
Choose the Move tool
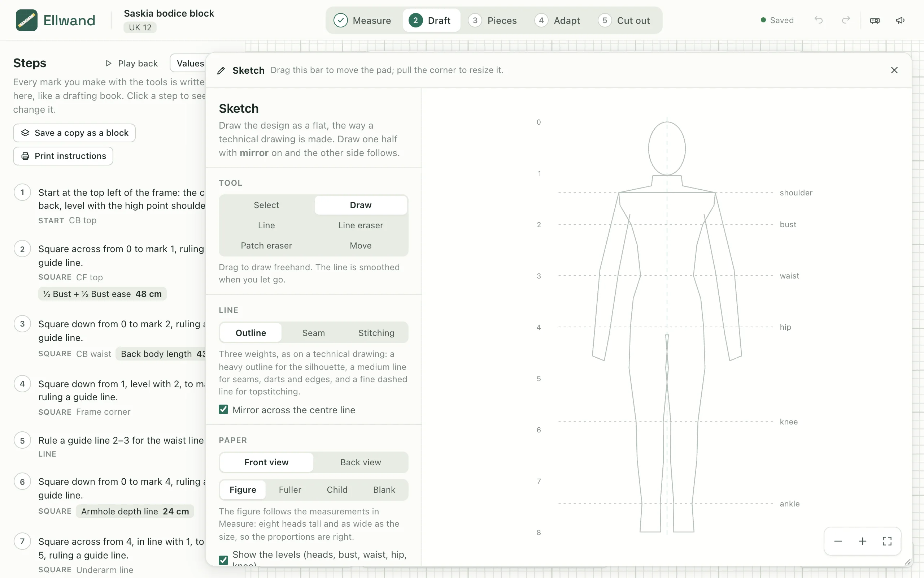click(361, 245)
